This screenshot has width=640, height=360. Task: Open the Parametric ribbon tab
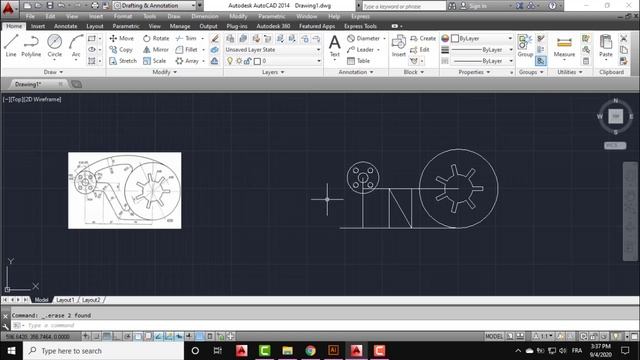126,26
